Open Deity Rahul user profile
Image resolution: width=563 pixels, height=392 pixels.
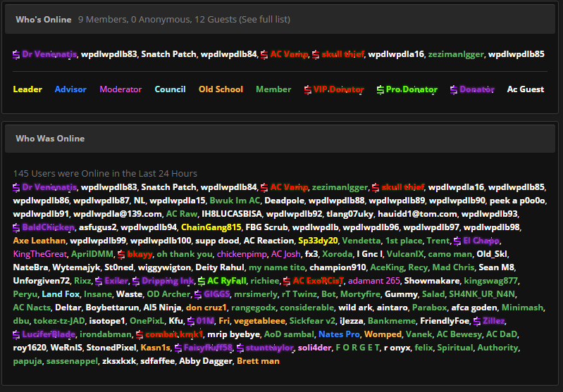[220, 267]
